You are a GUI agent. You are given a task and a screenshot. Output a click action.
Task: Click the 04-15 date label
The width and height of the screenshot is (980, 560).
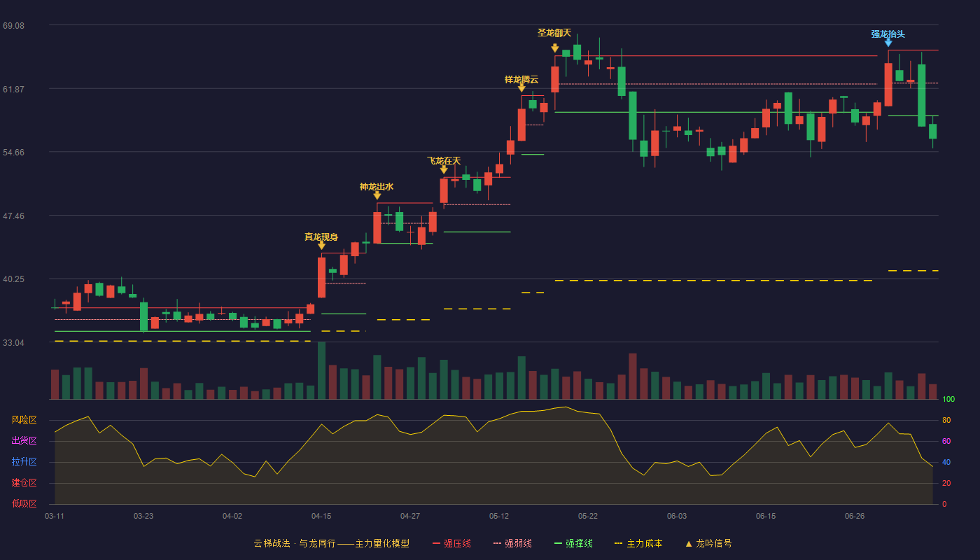321,516
